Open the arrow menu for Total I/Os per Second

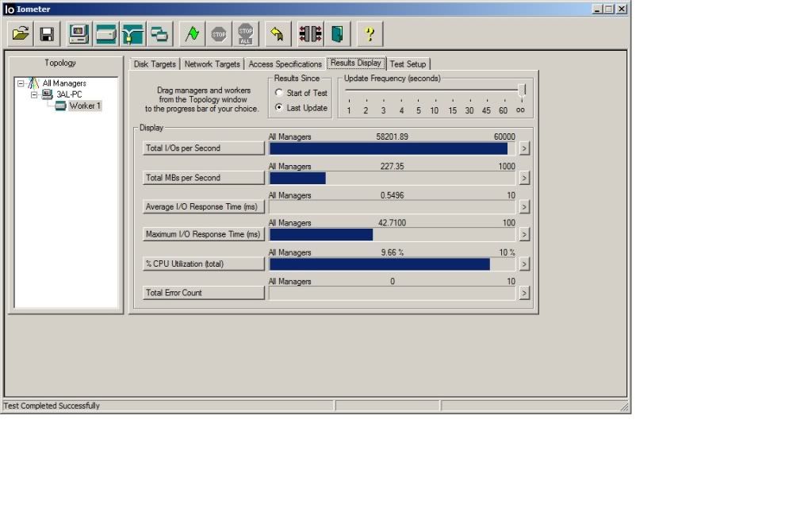tap(524, 148)
